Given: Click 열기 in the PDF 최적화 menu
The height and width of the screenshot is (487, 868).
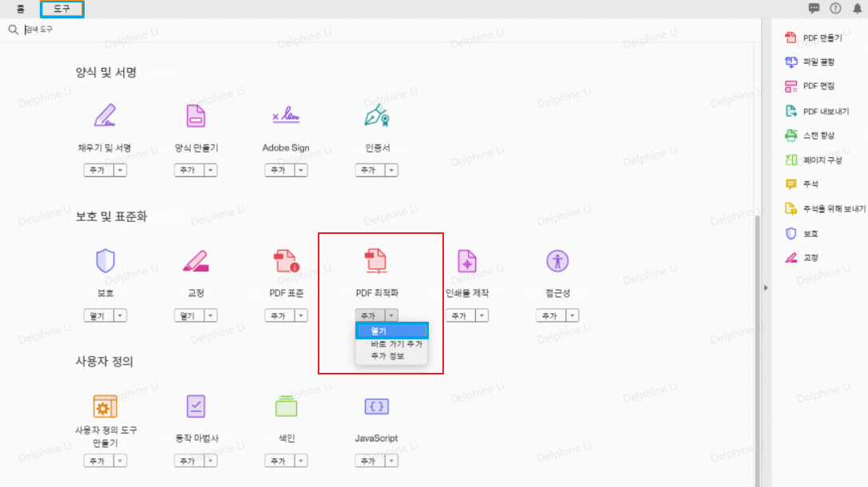Looking at the screenshot, I should (x=392, y=330).
